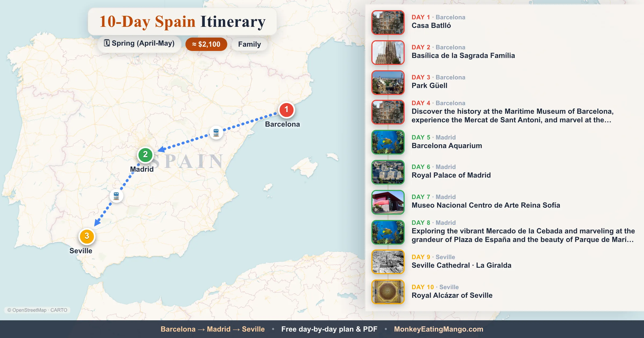Click the green Madrid map marker 2
Screen dimensions: 644x338
(x=145, y=155)
